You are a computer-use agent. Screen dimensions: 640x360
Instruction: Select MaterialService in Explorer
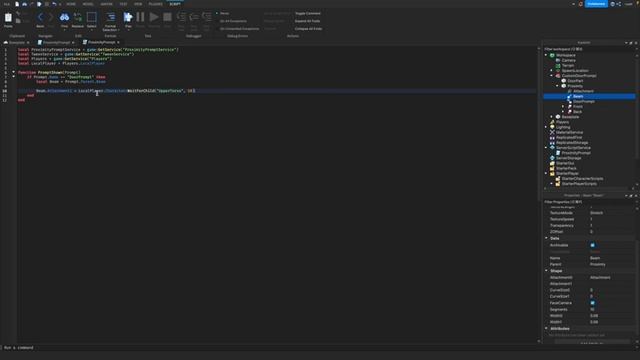pos(569,132)
